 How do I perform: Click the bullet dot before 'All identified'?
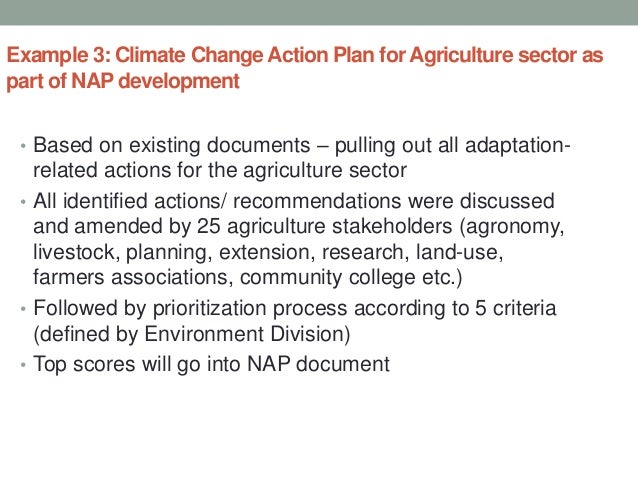click(x=23, y=201)
